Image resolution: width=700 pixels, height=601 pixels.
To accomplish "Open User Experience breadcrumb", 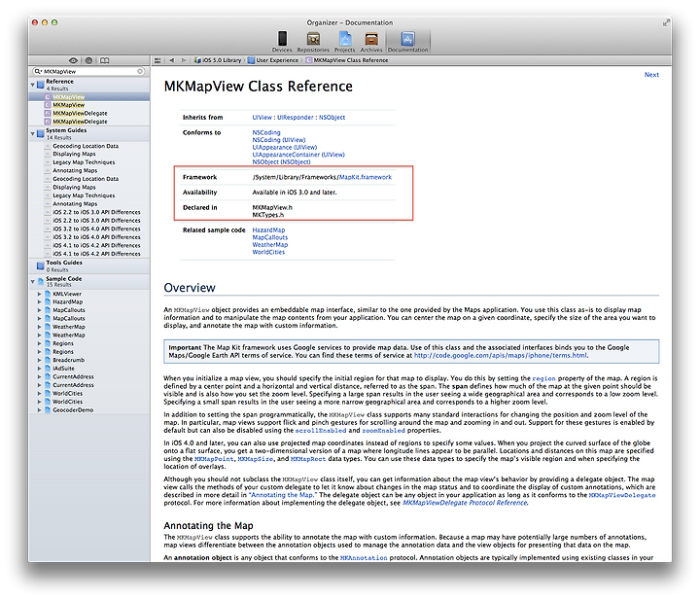I will (273, 60).
